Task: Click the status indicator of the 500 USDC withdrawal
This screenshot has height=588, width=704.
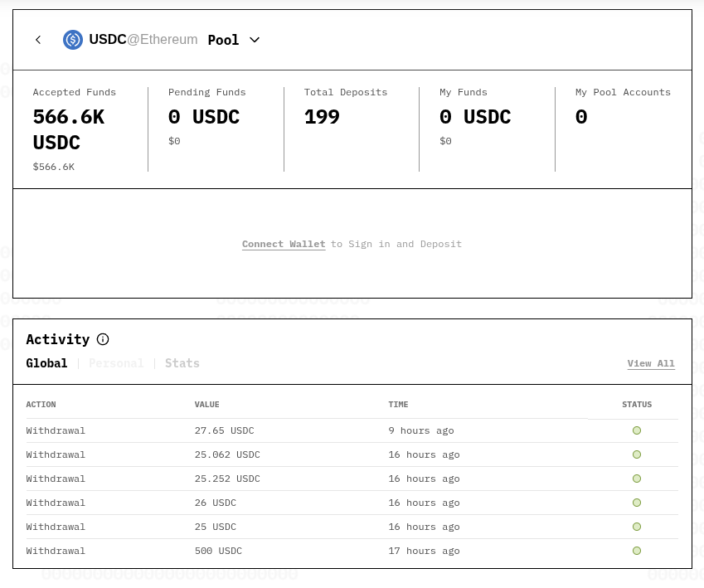Action: click(636, 551)
